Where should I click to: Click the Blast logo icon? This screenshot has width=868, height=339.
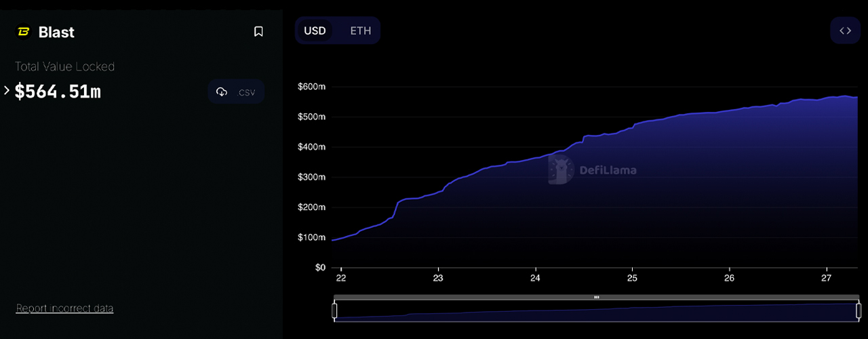[24, 32]
